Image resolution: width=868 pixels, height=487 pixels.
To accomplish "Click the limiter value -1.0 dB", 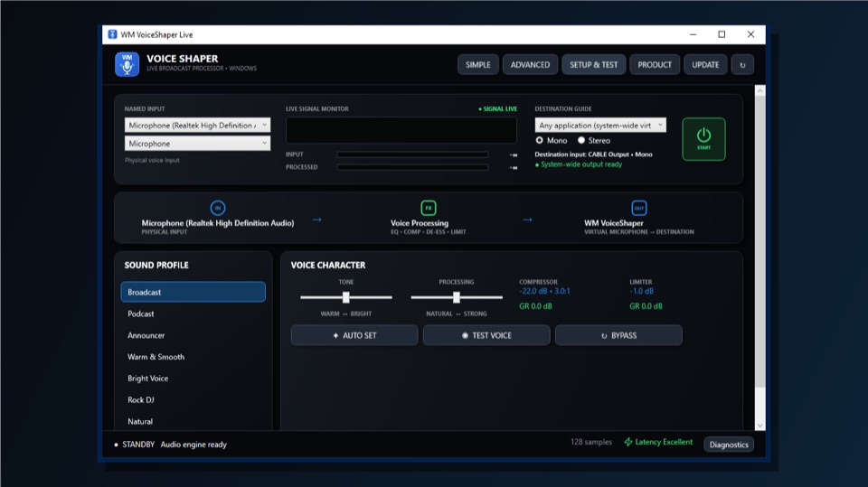I will [641, 291].
